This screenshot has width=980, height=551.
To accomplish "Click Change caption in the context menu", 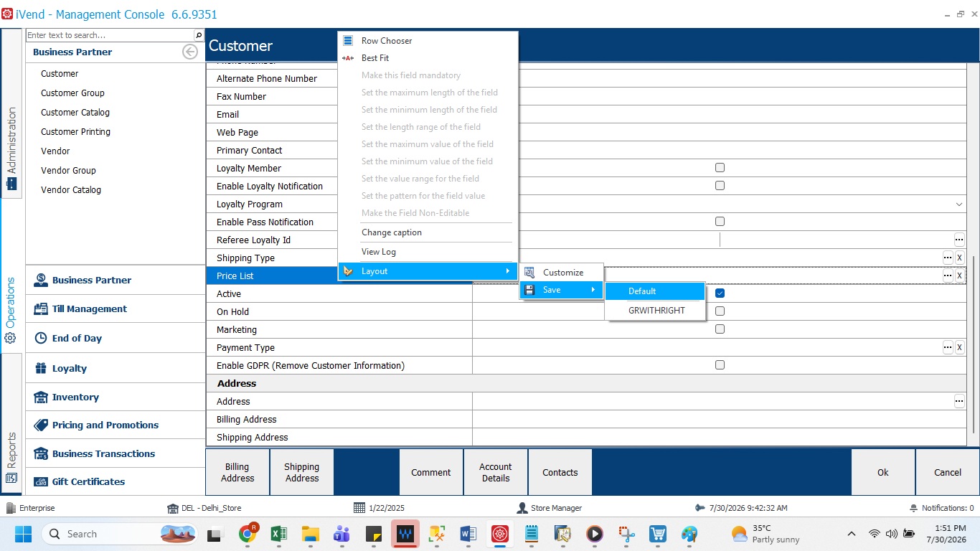I will 428,232.
